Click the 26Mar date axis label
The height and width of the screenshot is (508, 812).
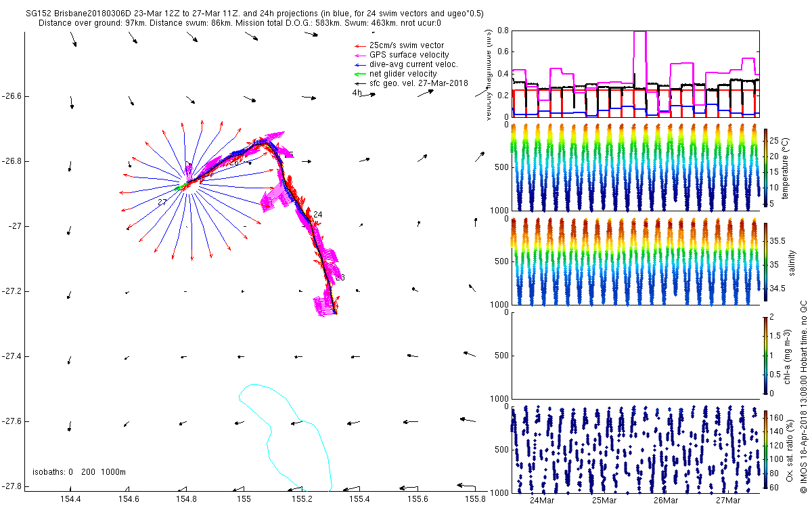point(667,501)
